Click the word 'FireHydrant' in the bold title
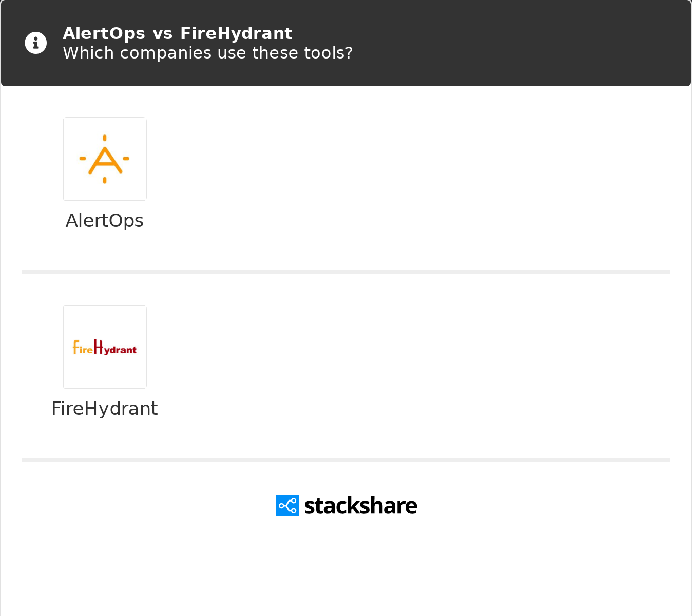Image resolution: width=692 pixels, height=616 pixels. (x=236, y=33)
